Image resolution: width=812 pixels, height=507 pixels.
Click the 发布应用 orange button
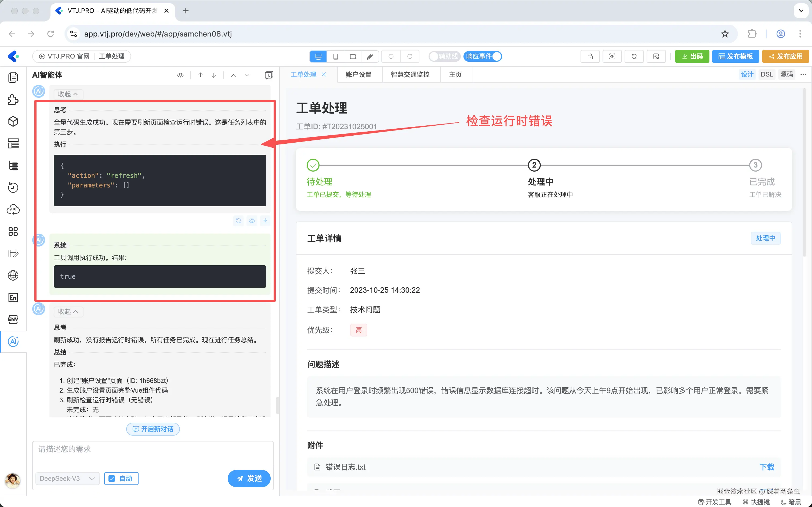pyautogui.click(x=785, y=56)
